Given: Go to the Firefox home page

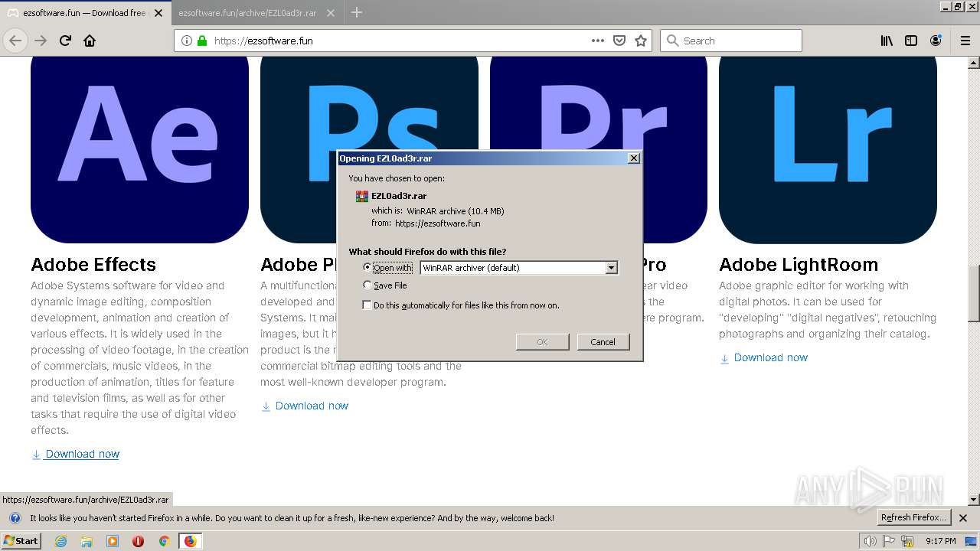Looking at the screenshot, I should coord(90,41).
